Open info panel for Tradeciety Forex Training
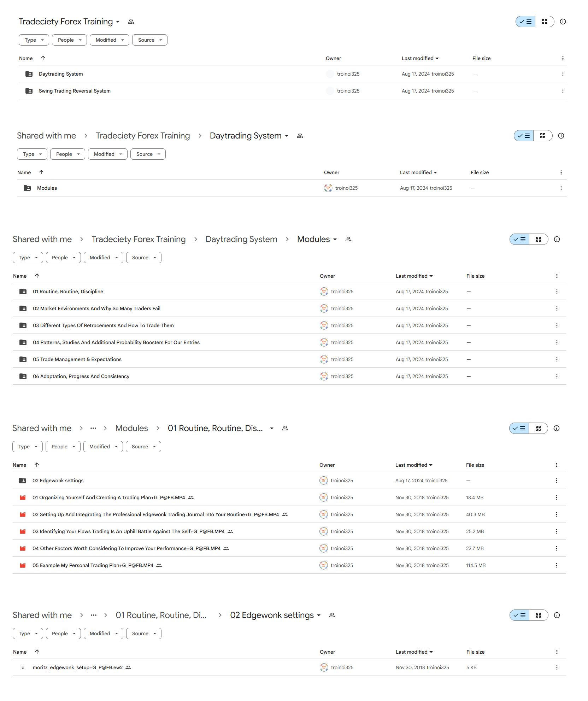The height and width of the screenshot is (701, 588). point(563,22)
